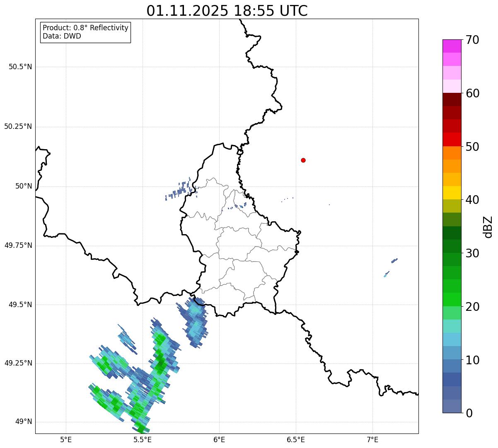Click the "50.25°N" latitude label
Viewport: 498px width, 448px height.
click(x=18, y=126)
